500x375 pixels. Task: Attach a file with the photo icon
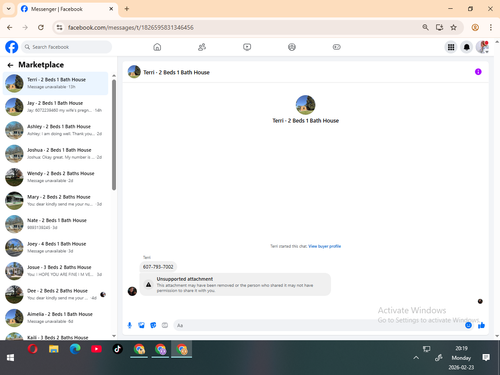[x=141, y=325]
